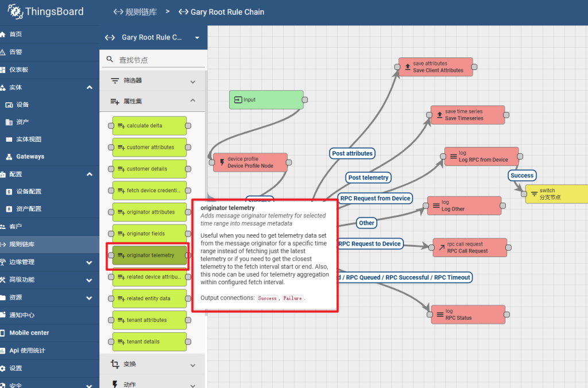Click the RPC Request from Device label
This screenshot has height=388, width=588.
(x=375, y=199)
